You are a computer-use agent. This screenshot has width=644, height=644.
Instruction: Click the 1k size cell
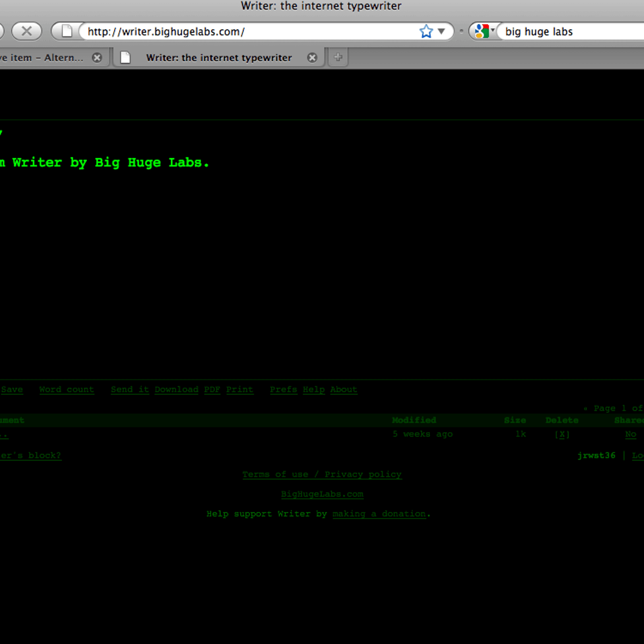click(520, 434)
